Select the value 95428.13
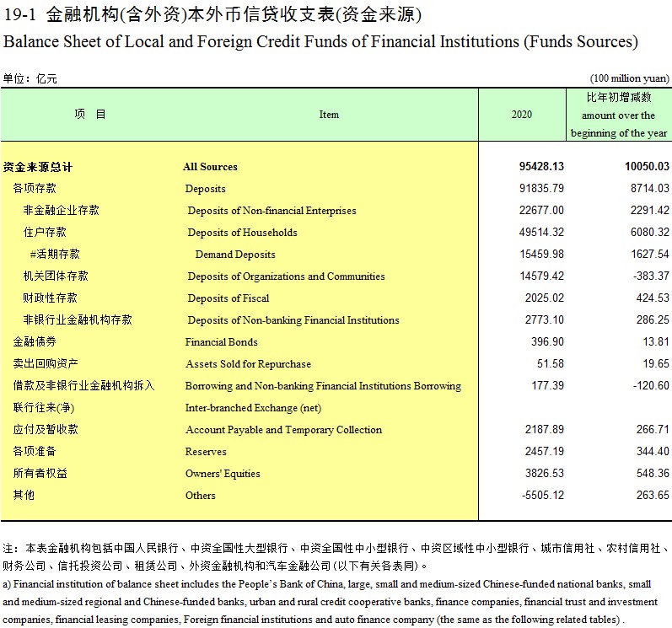 coord(541,166)
